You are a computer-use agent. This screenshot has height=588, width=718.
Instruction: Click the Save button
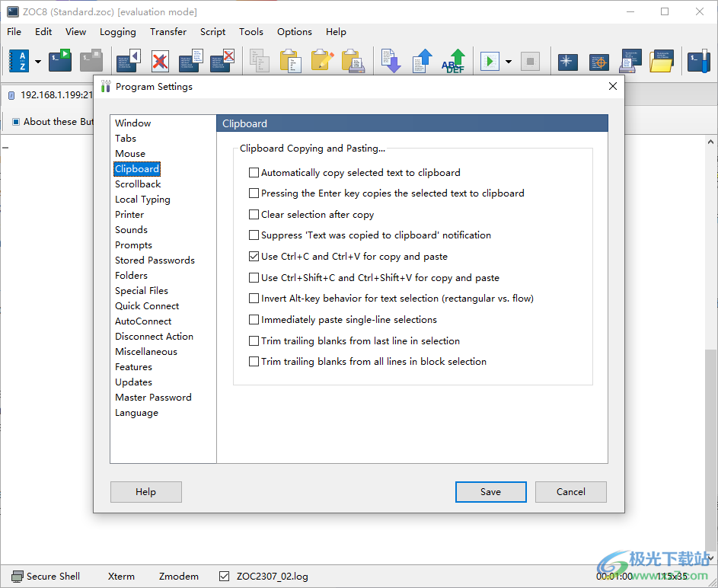[490, 492]
